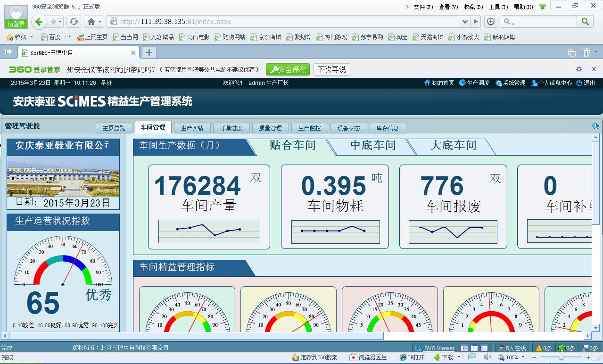Screen dimensions: 603x364
Task: Click the 我的首页 home icon
Action: [427, 83]
